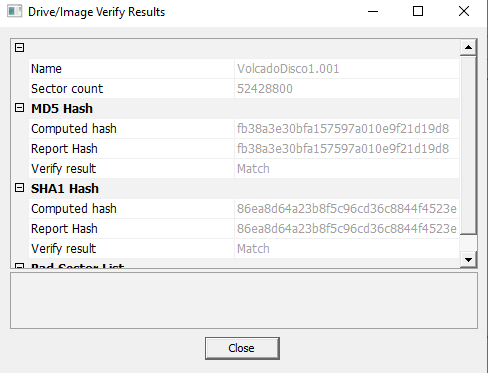Screen dimensions: 488x373
Task: Collapse the SHA1 Hash section
Action: pyautogui.click(x=20, y=188)
